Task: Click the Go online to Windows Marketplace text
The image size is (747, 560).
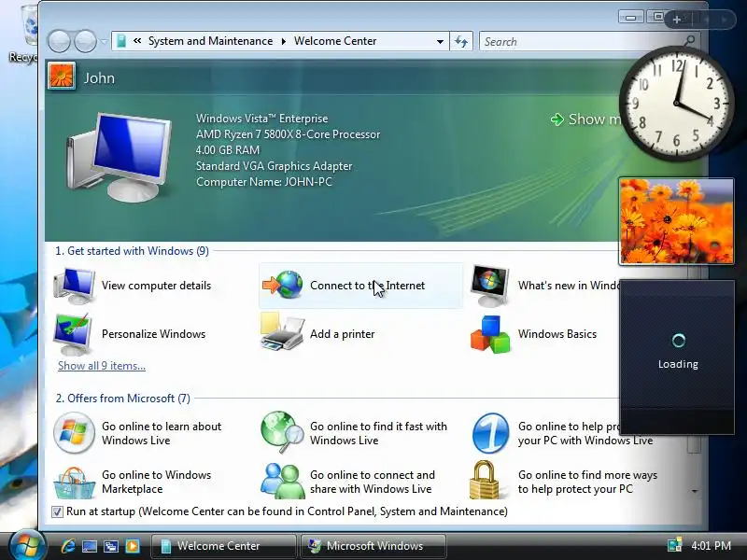Action: [156, 482]
